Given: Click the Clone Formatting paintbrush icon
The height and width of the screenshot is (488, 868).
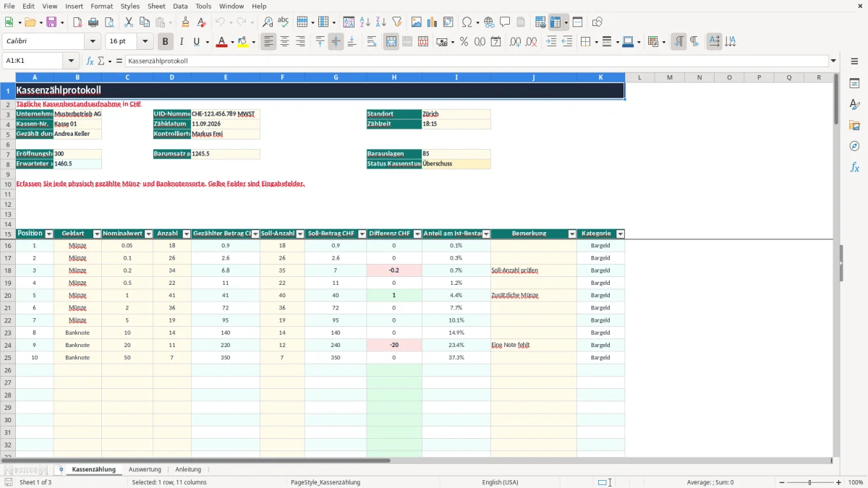Looking at the screenshot, I should point(186,22).
